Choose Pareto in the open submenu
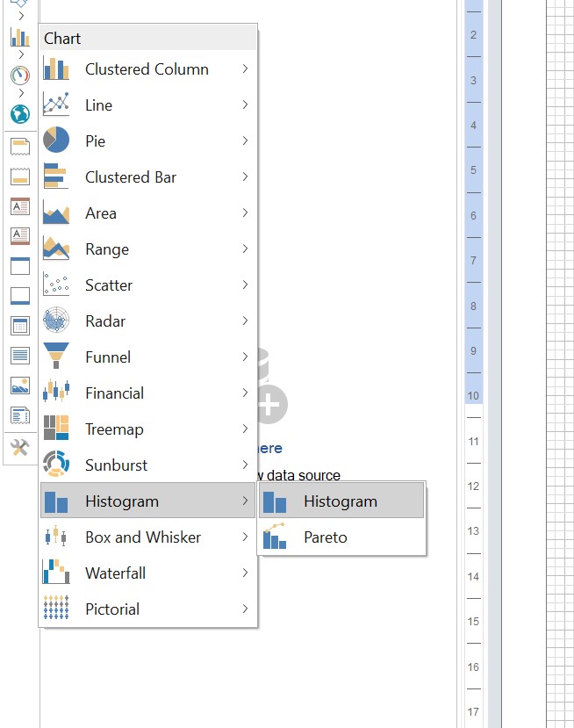This screenshot has height=728, width=574. [x=341, y=537]
